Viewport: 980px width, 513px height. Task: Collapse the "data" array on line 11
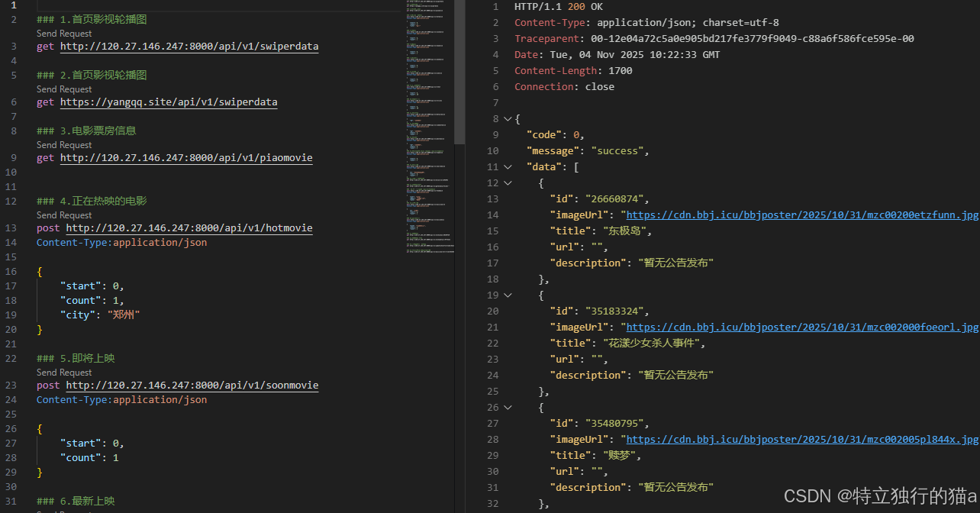[508, 167]
